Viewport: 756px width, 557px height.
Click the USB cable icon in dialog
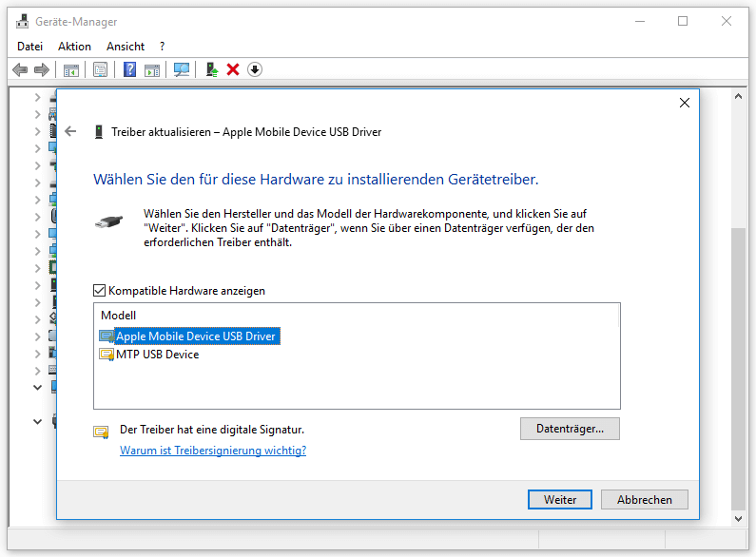(109, 222)
